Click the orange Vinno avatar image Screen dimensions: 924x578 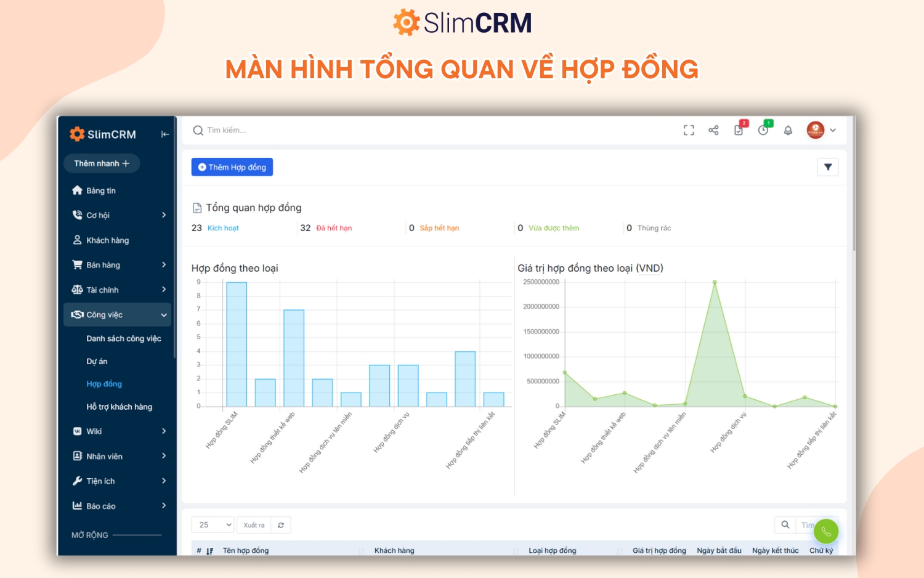click(x=816, y=130)
